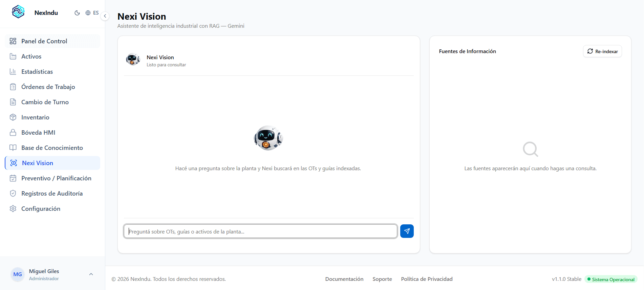Click the Cambio de Turno document icon
This screenshot has width=644, height=290.
13,102
